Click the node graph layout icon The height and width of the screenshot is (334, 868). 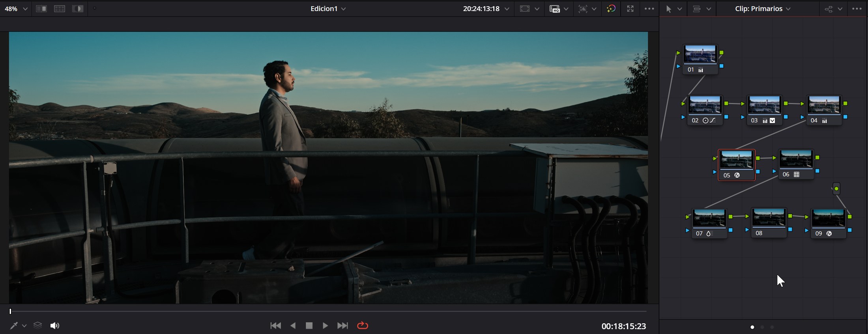point(829,9)
